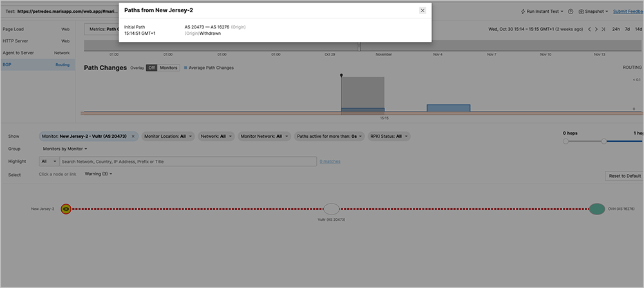Go to next time interval arrow
The width and height of the screenshot is (644, 288).
[596, 29]
